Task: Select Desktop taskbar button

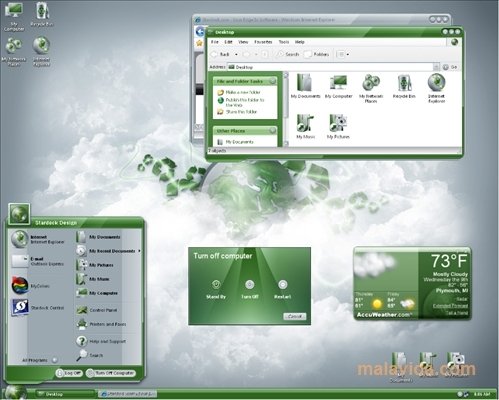Action: click(x=65, y=394)
